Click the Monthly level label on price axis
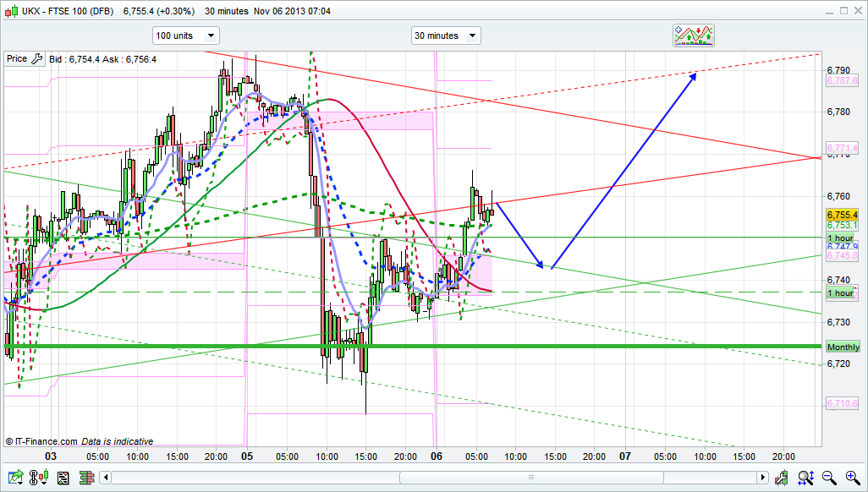The width and height of the screenshot is (868, 492). pyautogui.click(x=843, y=347)
